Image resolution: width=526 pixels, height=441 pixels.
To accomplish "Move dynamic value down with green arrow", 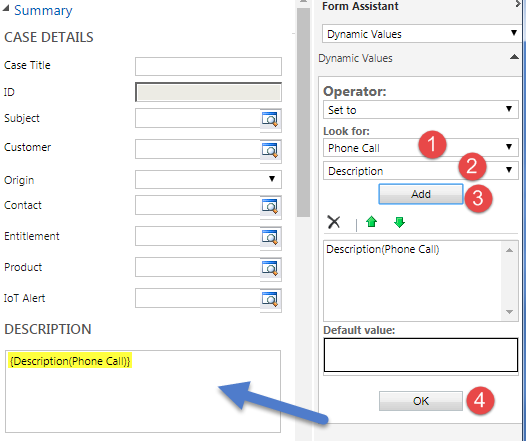I will 399,222.
